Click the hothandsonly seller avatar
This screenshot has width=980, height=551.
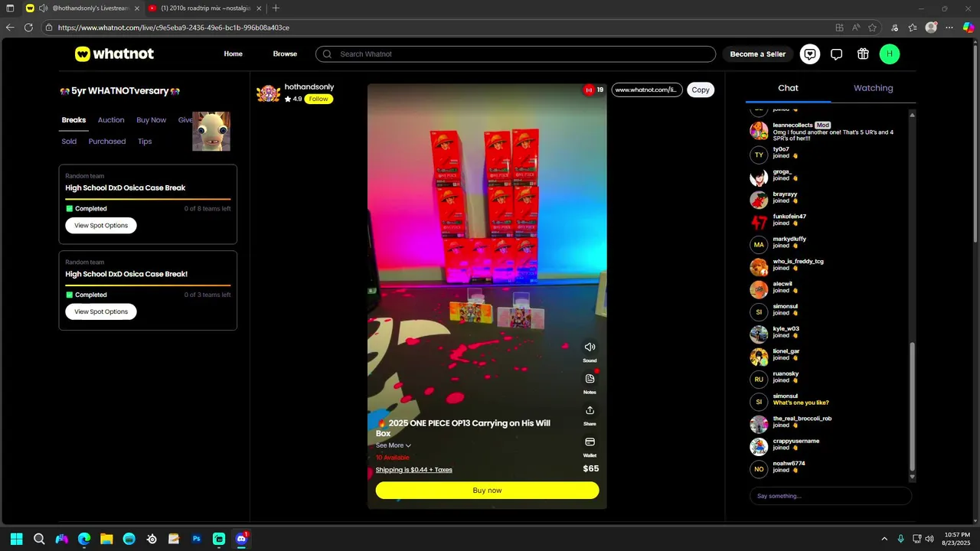(268, 93)
